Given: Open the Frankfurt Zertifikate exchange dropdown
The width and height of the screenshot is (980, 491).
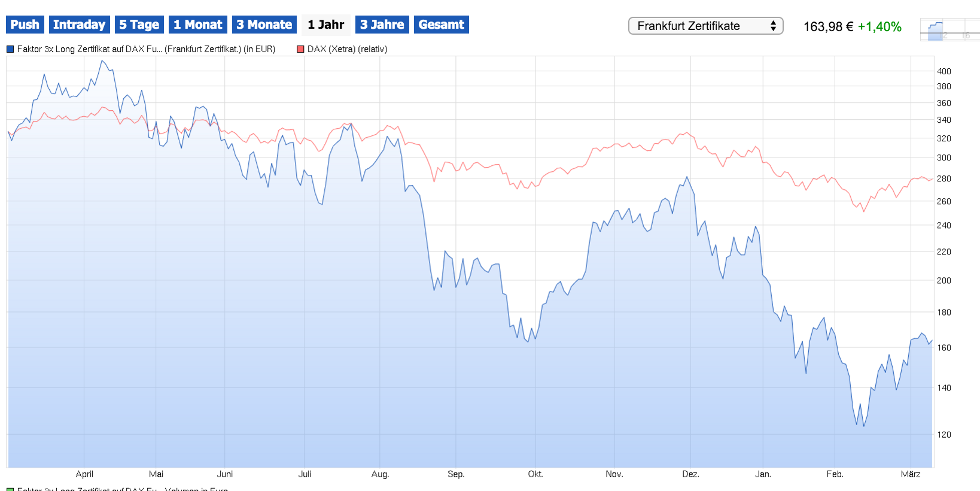Looking at the screenshot, I should [x=705, y=26].
